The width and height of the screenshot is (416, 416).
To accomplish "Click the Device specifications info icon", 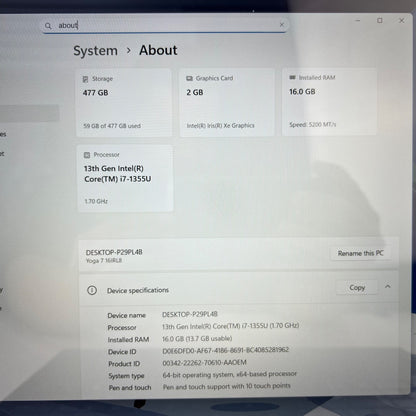I will 92,290.
